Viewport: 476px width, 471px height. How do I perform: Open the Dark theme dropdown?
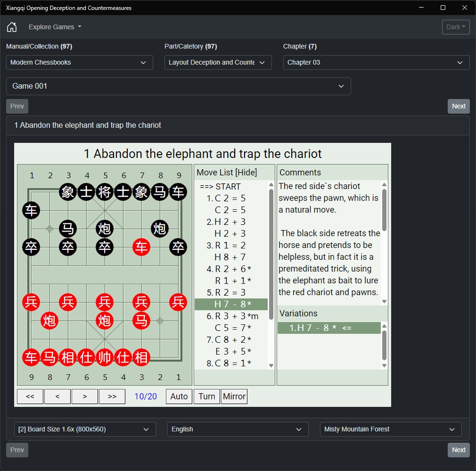455,27
